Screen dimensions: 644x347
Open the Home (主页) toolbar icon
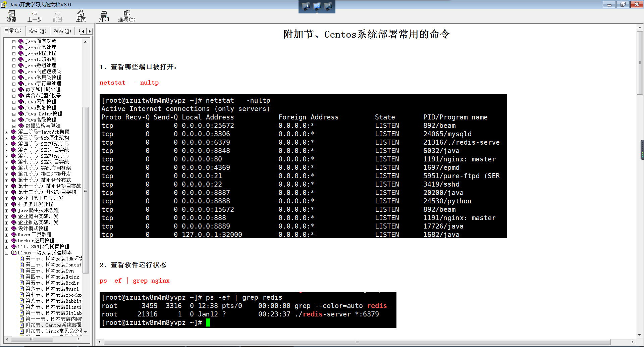(x=80, y=16)
